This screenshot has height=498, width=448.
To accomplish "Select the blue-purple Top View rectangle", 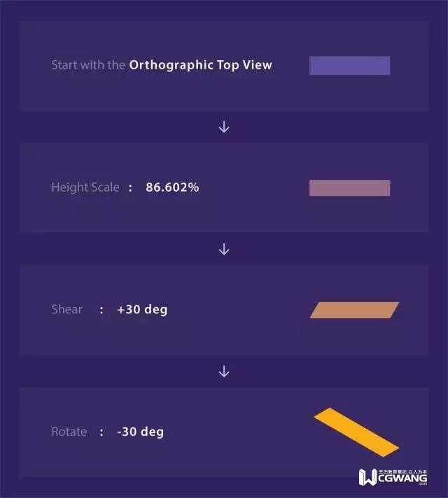I will (x=349, y=65).
